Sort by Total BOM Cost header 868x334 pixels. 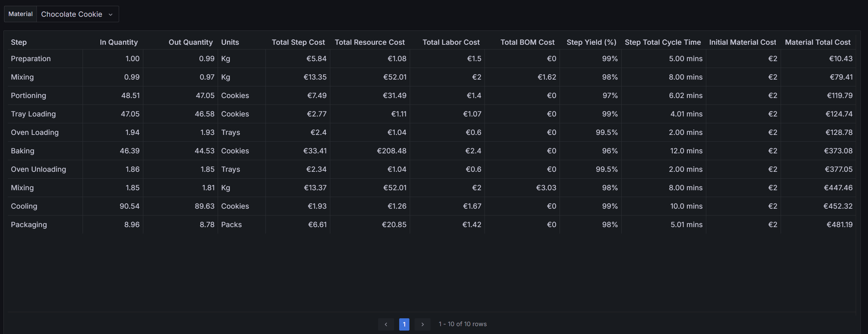[x=527, y=42]
